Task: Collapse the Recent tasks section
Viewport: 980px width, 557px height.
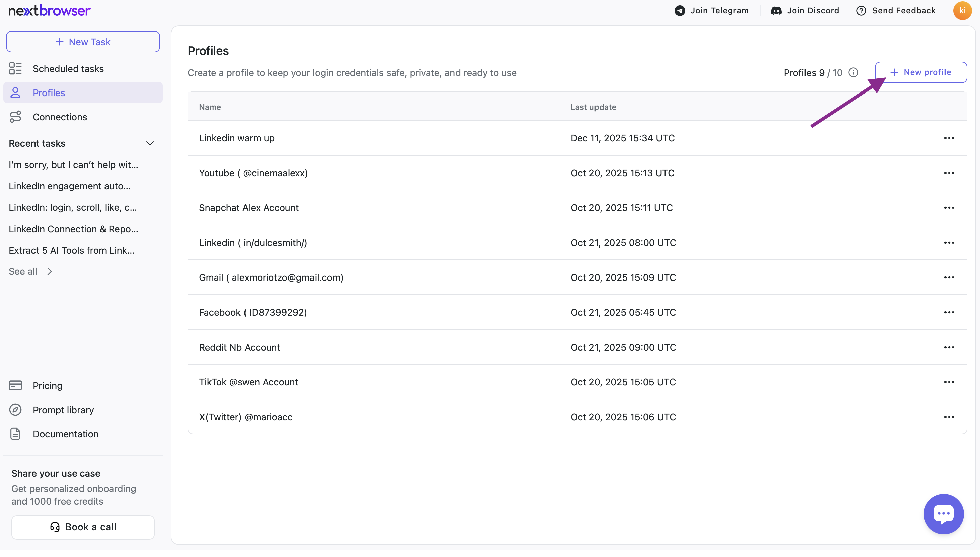Action: [150, 143]
